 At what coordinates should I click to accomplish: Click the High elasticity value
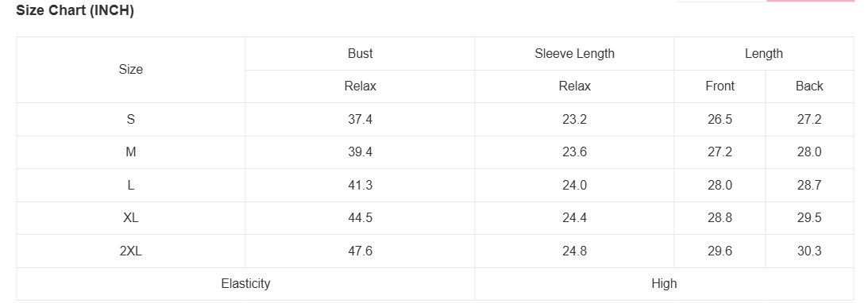664,284
